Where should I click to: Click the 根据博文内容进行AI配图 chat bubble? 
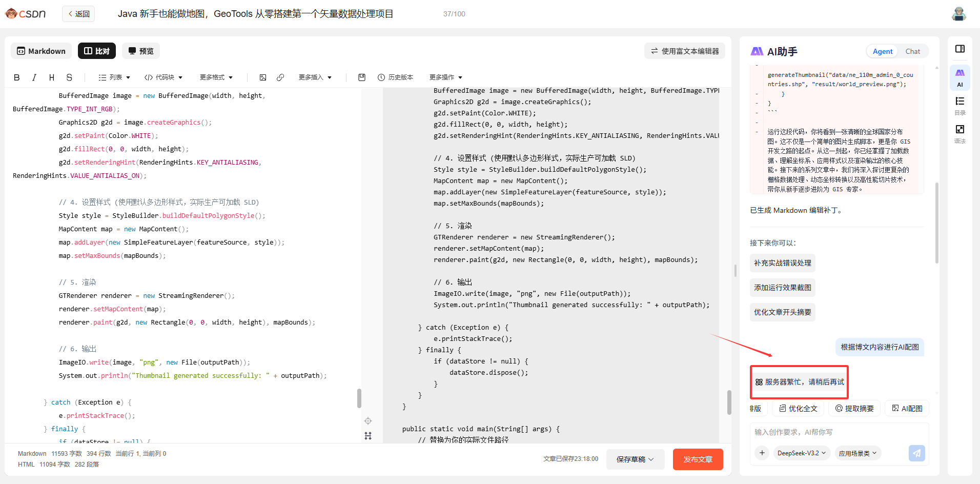[x=880, y=347]
